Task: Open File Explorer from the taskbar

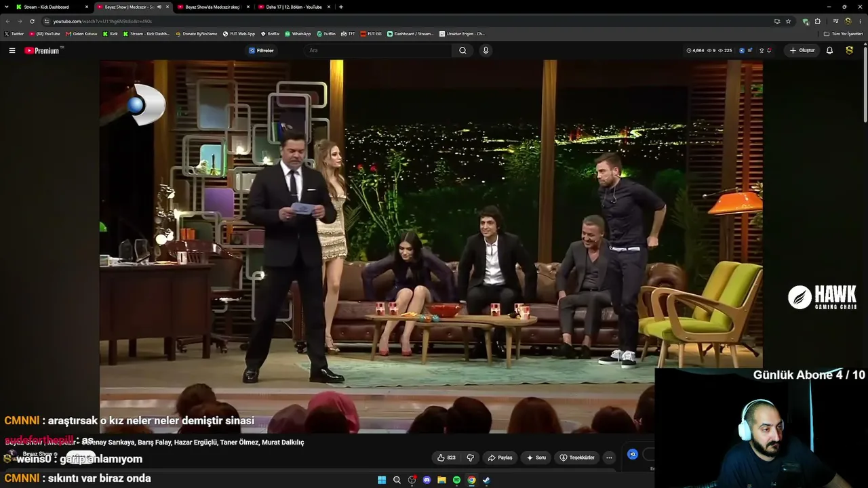Action: tap(441, 480)
